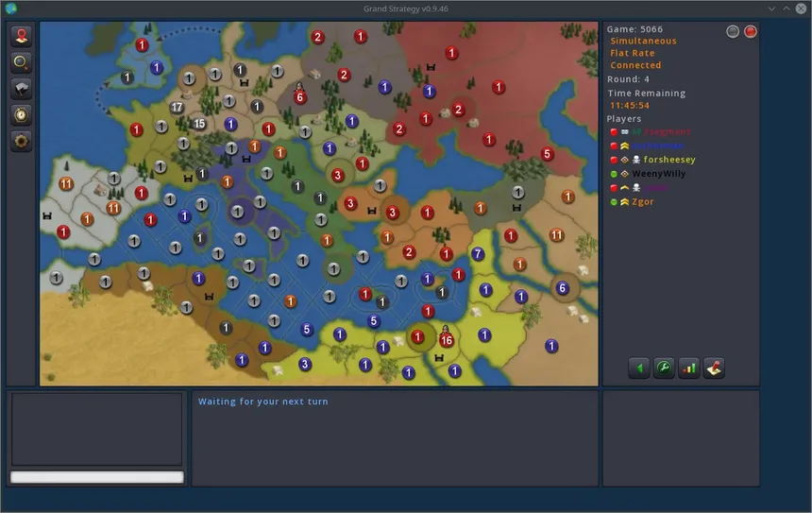
Task: Click the globe app icon in title bar
Action: click(11, 9)
